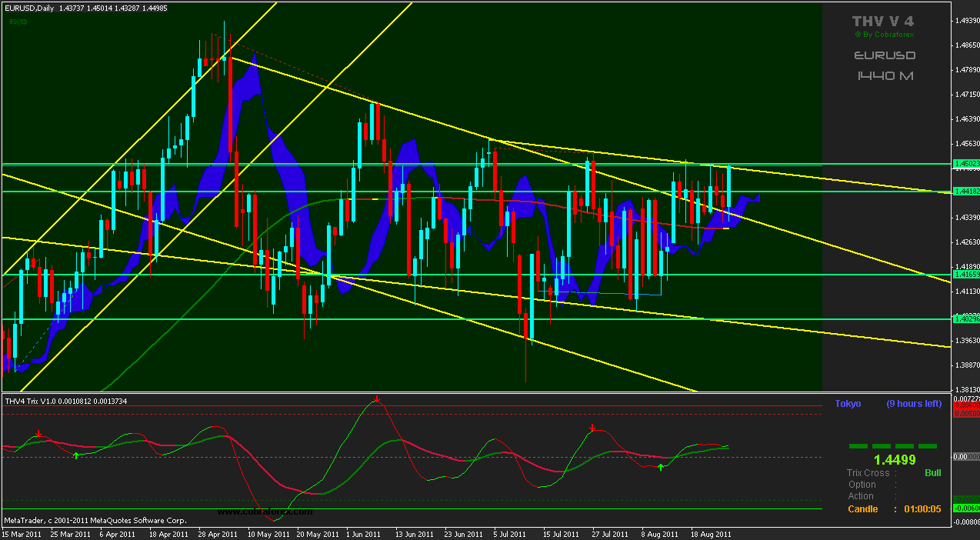Select the 1.44182 price level label
The height and width of the screenshot is (540, 980).
pyautogui.click(x=965, y=191)
